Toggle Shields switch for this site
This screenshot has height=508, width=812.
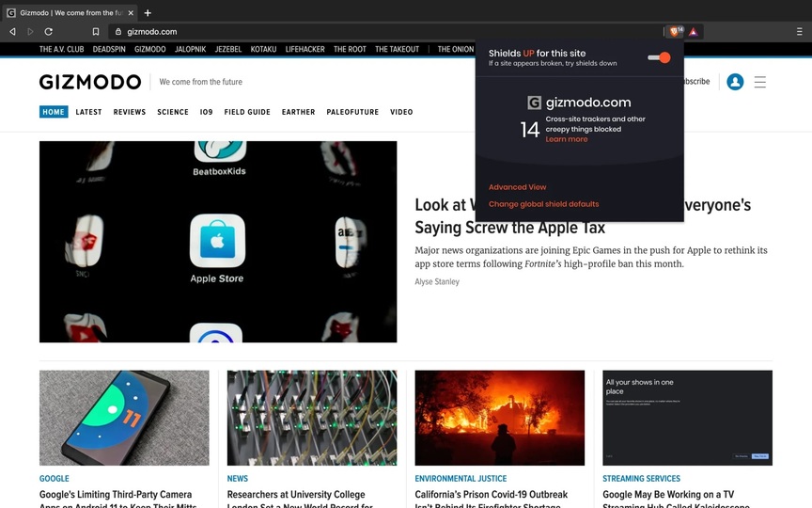(659, 57)
